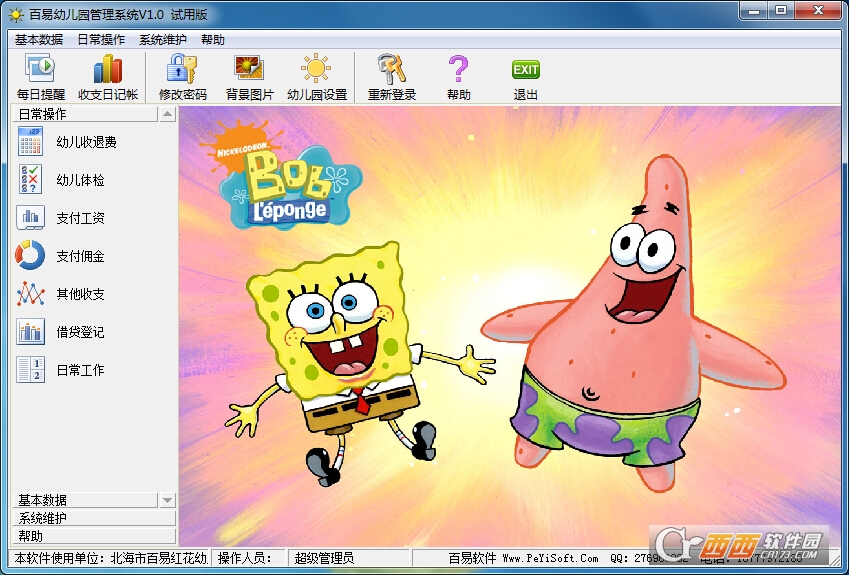This screenshot has height=575, width=849.
Task: Select 支付佣金 commission payment
Action: [80, 256]
